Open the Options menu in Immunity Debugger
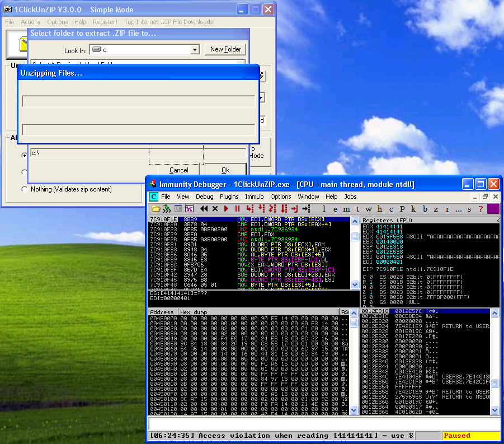This screenshot has width=504, height=444. click(281, 197)
